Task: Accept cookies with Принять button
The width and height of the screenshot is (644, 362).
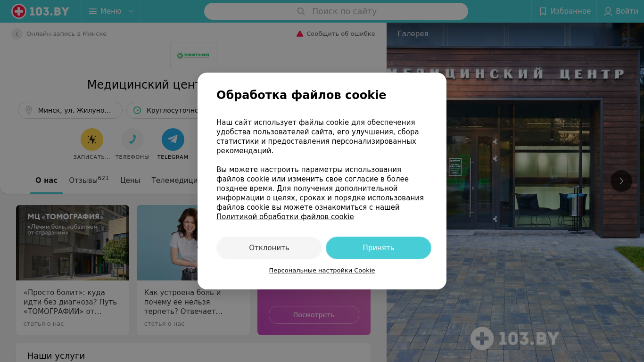Action: click(379, 248)
